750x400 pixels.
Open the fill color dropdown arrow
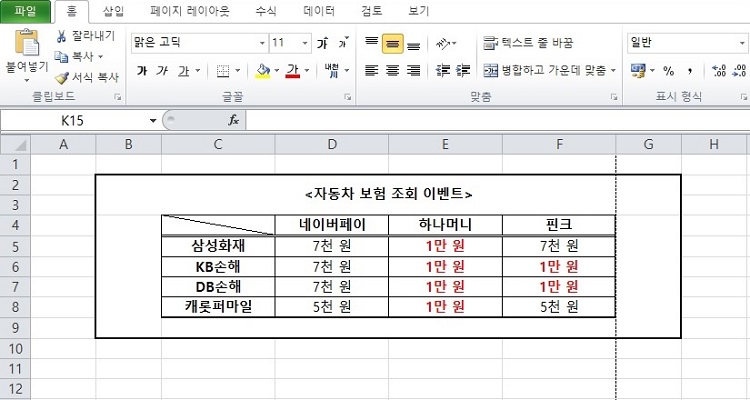pyautogui.click(x=276, y=71)
